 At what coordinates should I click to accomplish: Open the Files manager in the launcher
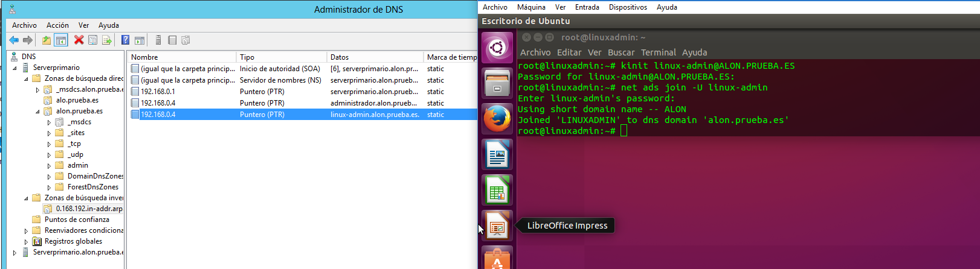(x=497, y=83)
